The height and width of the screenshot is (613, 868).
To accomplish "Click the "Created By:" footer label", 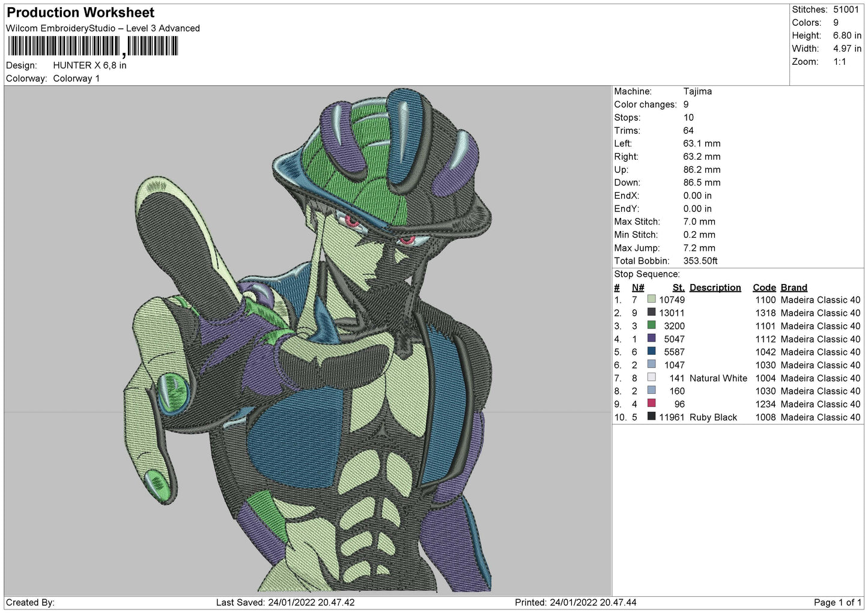I will pyautogui.click(x=30, y=602).
